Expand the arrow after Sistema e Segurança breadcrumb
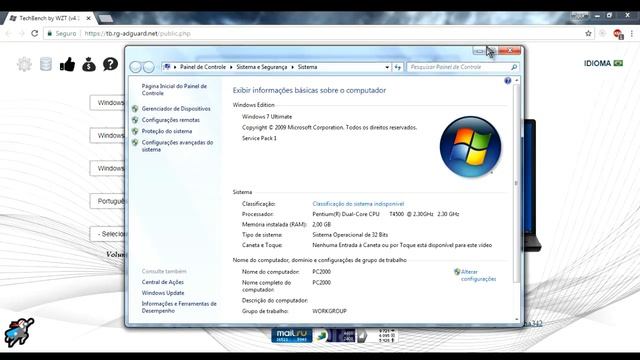Viewport: 640px width, 360px height. [x=293, y=67]
